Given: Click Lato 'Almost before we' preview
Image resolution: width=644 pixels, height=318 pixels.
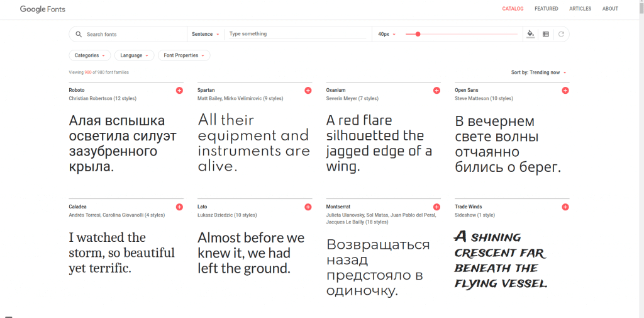Looking at the screenshot, I should 251,253.
